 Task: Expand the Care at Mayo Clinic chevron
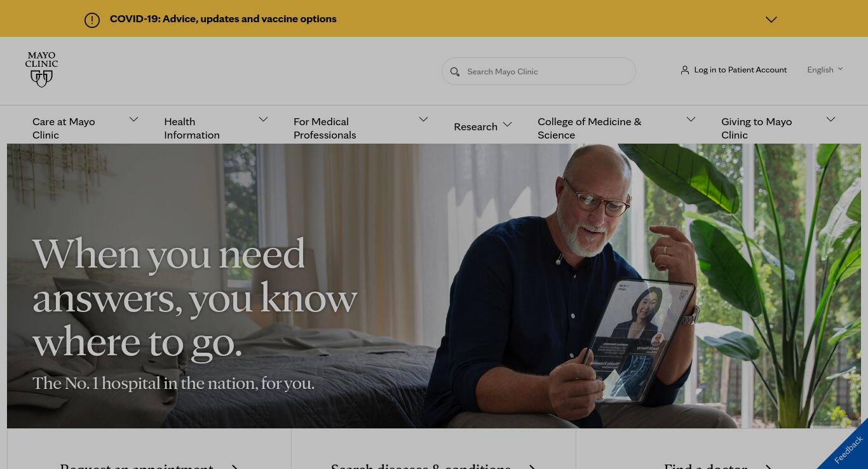point(133,119)
